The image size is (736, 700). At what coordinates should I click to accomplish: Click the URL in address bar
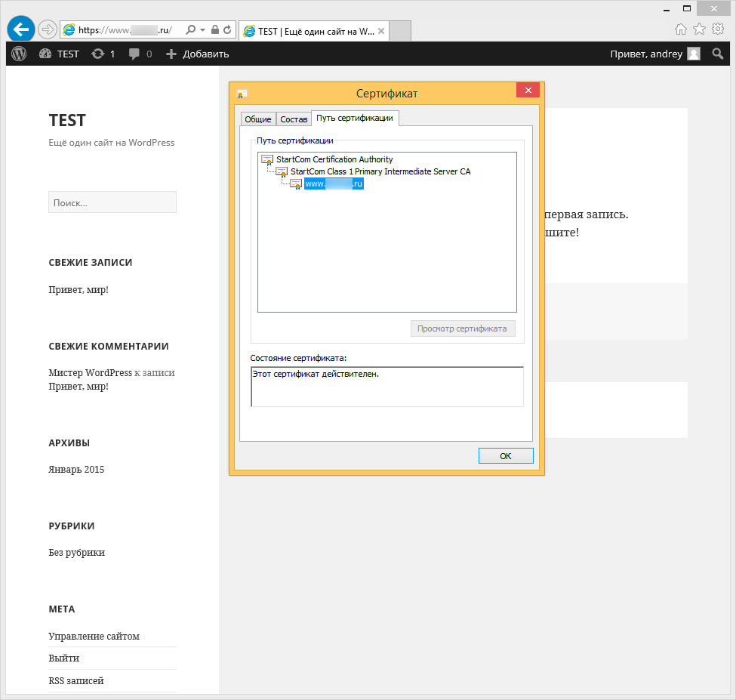pos(125,30)
